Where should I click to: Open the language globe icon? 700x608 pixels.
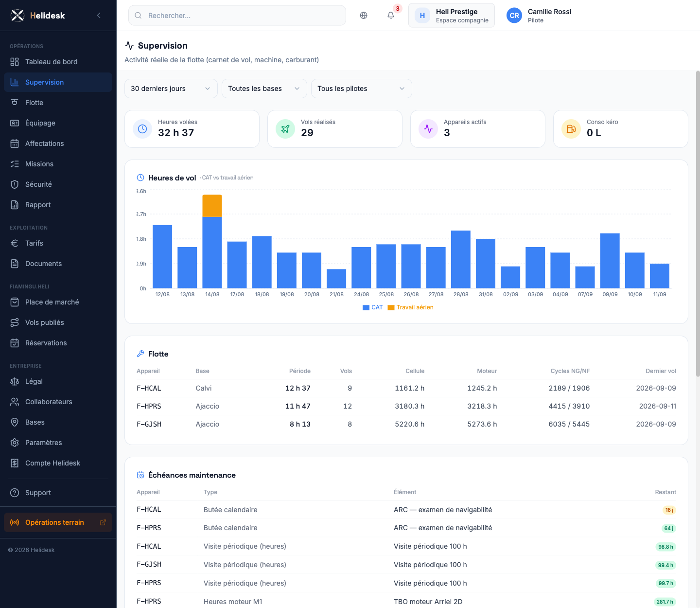pyautogui.click(x=364, y=16)
